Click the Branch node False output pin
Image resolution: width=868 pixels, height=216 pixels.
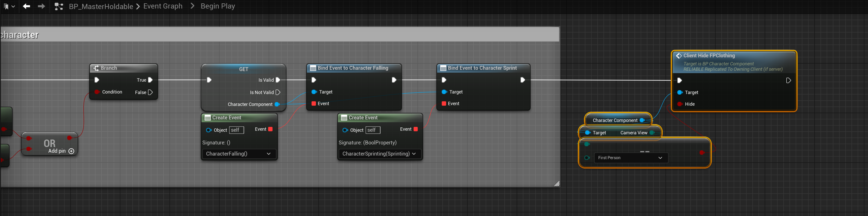[150, 92]
